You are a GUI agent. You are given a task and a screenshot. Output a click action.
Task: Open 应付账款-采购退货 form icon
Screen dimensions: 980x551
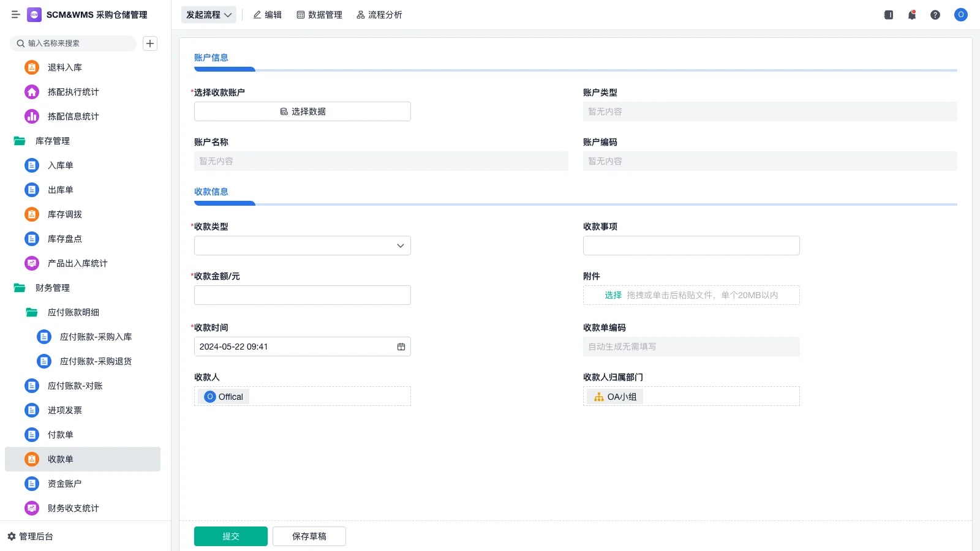click(44, 361)
